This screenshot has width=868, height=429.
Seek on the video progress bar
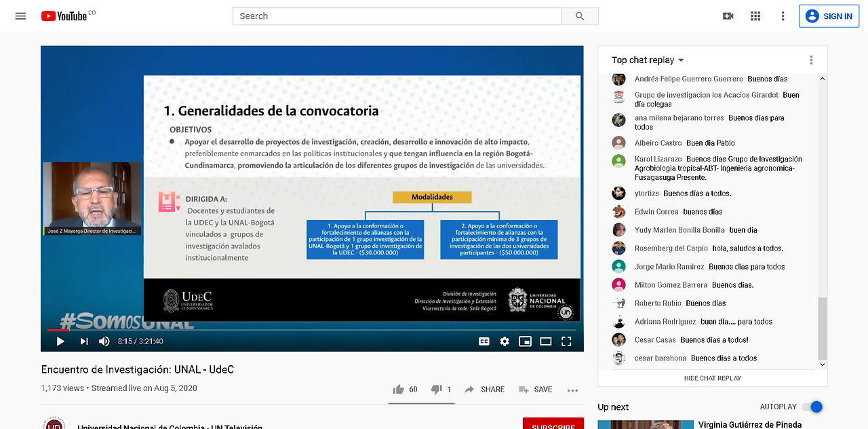click(312, 330)
